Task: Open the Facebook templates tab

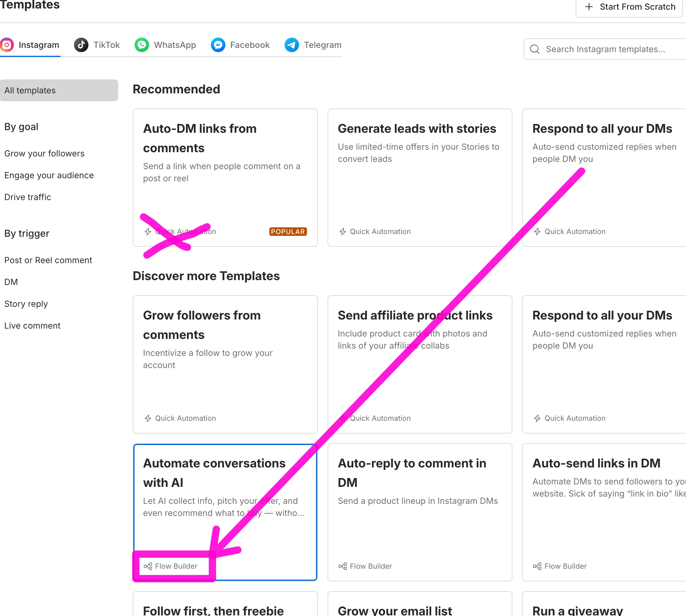Action: pos(250,45)
